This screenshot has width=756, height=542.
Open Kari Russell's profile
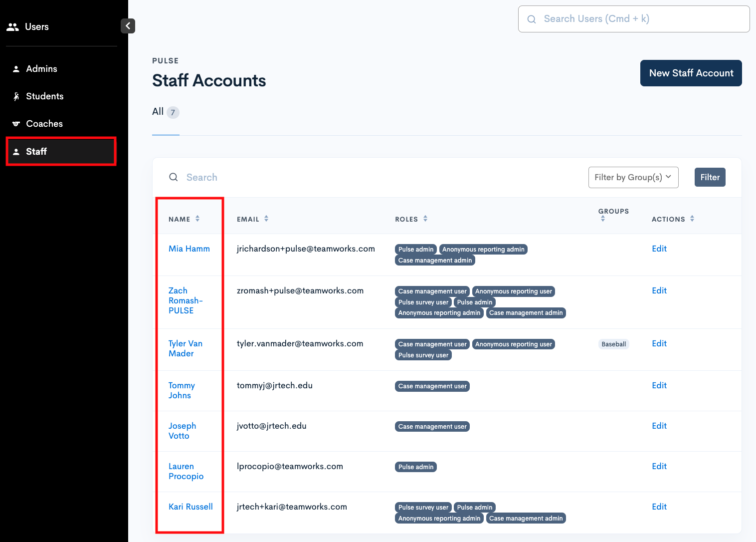point(190,507)
